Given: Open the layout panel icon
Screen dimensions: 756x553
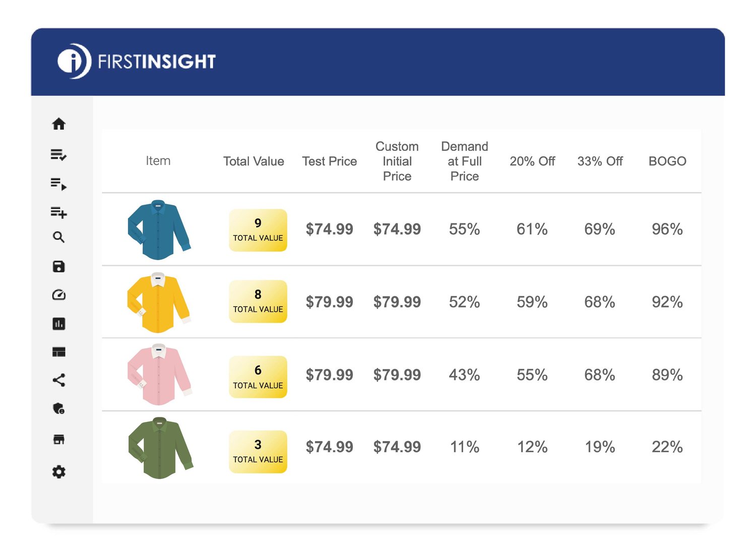Looking at the screenshot, I should pyautogui.click(x=59, y=352).
